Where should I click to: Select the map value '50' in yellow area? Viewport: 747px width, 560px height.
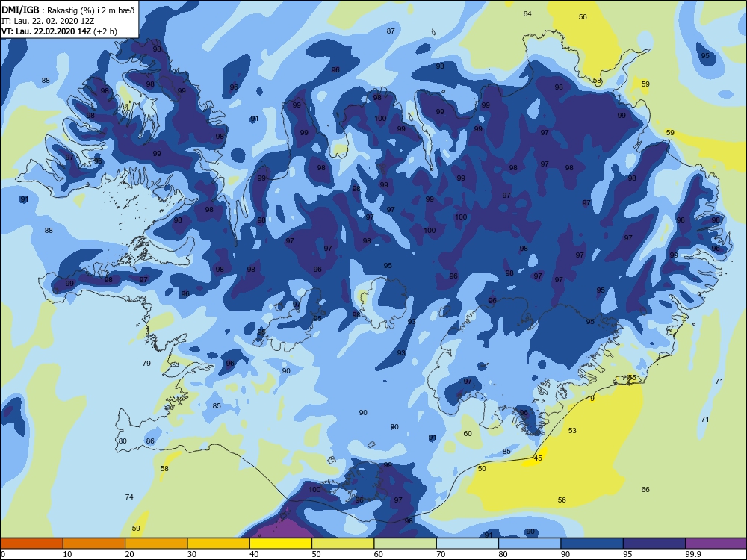click(482, 469)
